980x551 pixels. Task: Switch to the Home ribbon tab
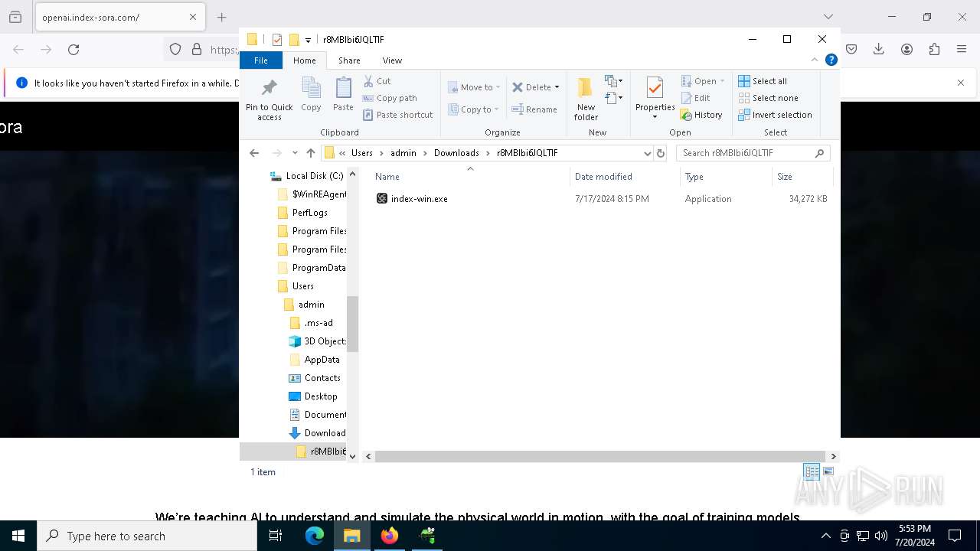(304, 60)
